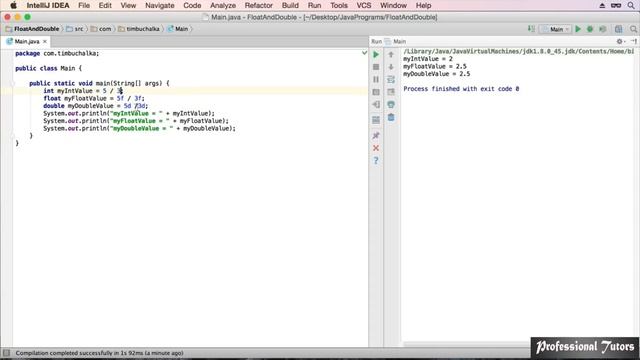This screenshot has height=360, width=640.
Task: Open the Refactor menu
Action: coord(258,5)
